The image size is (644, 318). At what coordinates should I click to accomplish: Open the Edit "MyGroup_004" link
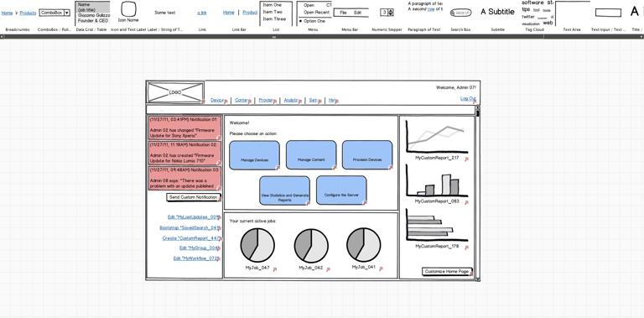200,248
